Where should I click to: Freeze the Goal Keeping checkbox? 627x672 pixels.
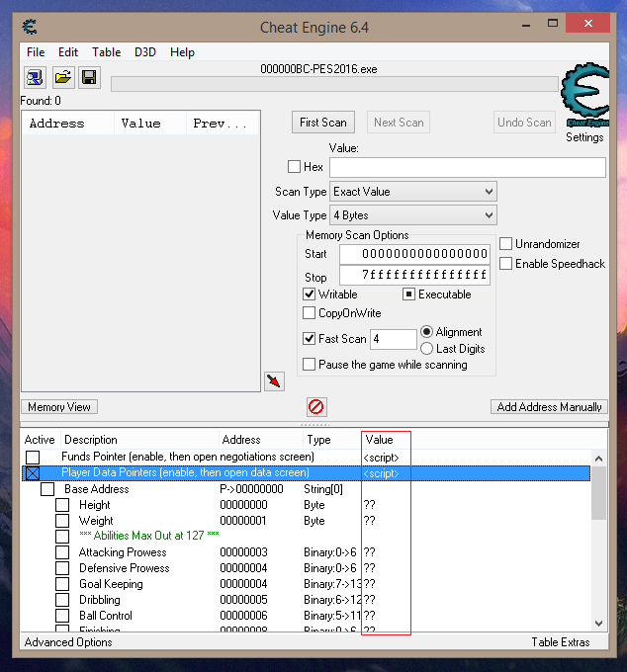click(x=62, y=584)
